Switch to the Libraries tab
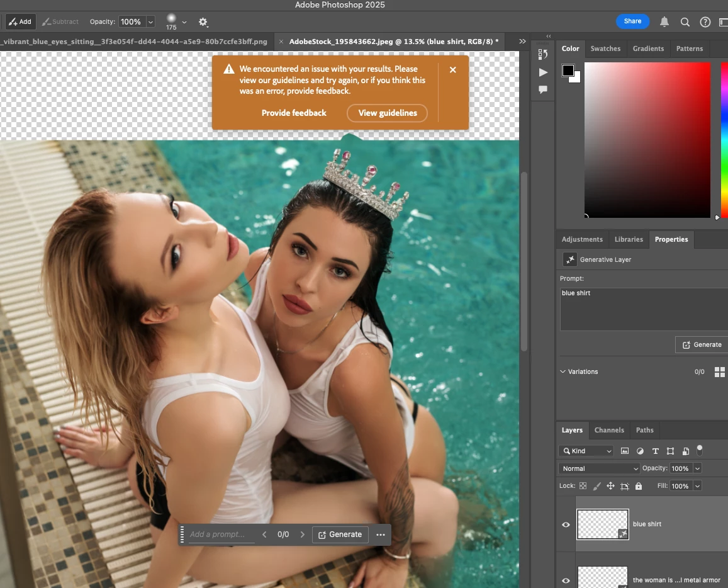The image size is (728, 588). click(629, 239)
